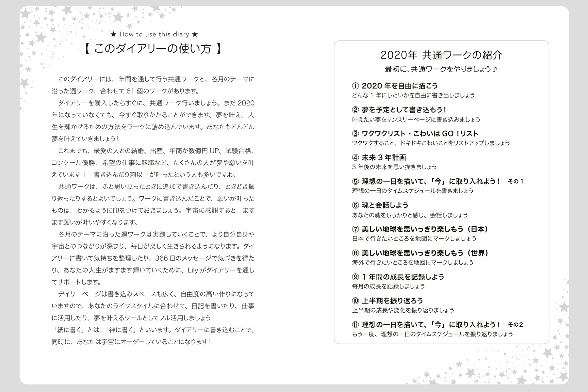The image size is (588, 392).
Task: Select the short line "てサポートします。"
Action: point(76,282)
